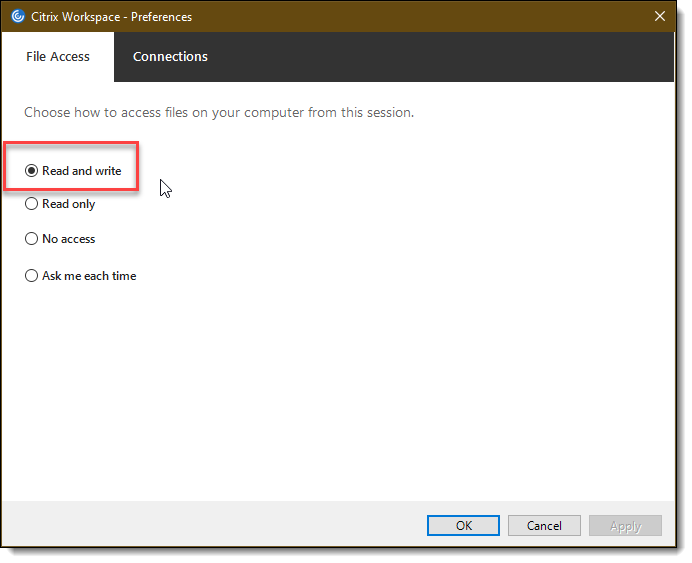This screenshot has width=692, height=563.
Task: Click the Citrix Workspace logo icon
Action: tap(18, 16)
